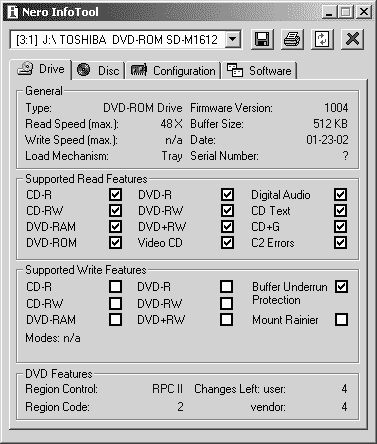Click the Nero InfoTool title bar icon
The height and width of the screenshot is (444, 377).
13,12
